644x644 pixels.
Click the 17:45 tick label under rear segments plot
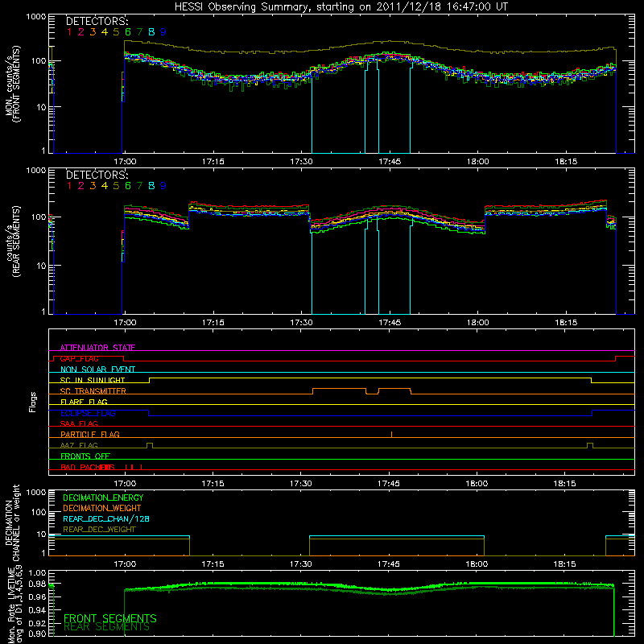tap(390, 323)
